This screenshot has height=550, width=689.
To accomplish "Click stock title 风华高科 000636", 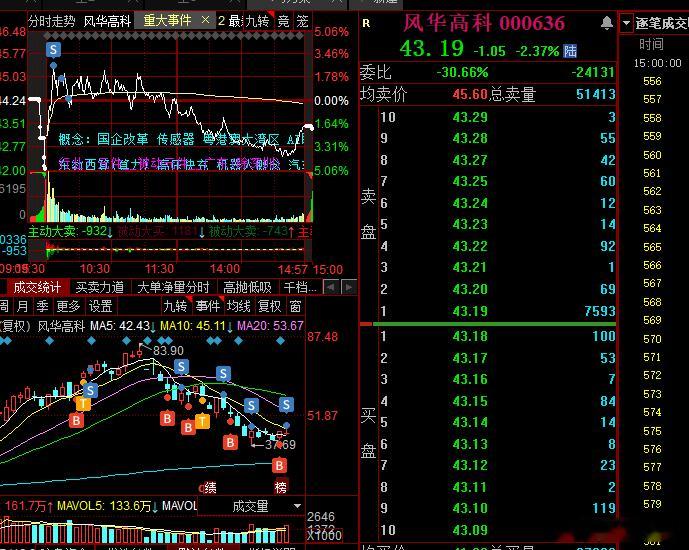I will 484,23.
